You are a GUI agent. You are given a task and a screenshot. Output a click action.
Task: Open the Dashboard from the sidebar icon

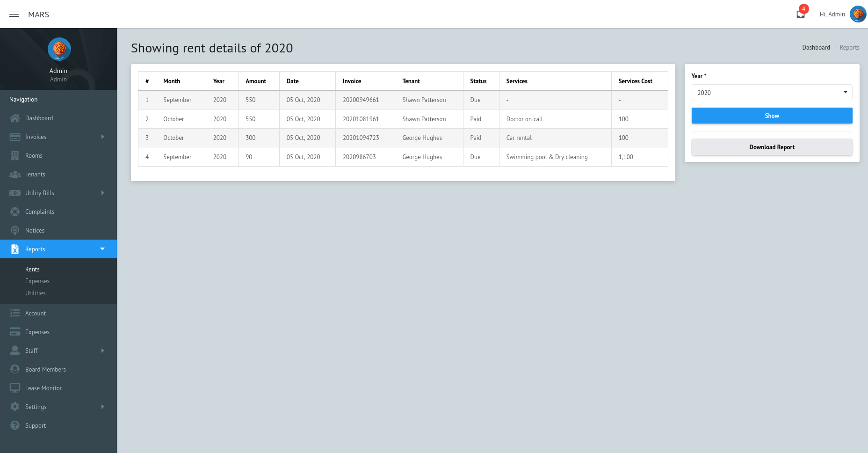click(x=15, y=118)
